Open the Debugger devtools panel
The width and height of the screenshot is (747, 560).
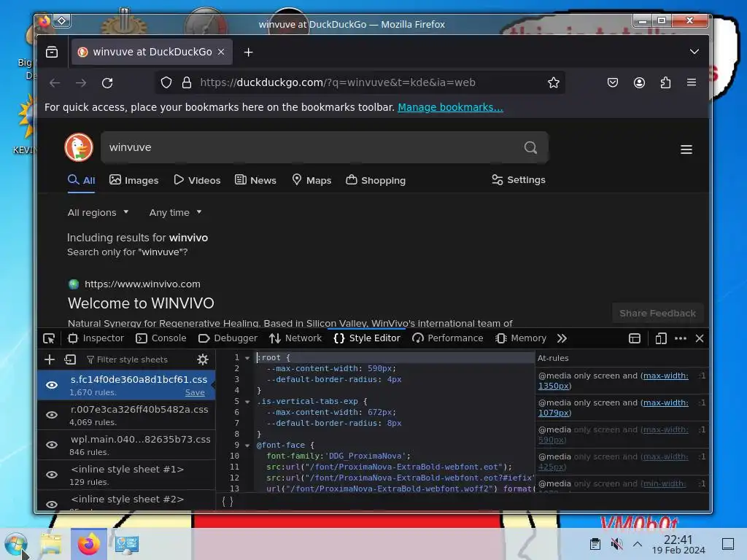coord(228,338)
